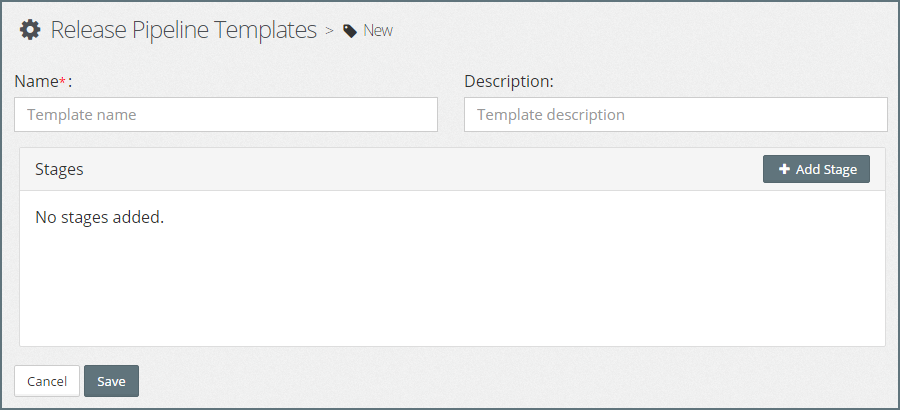Click the red required asterisk next to Name
Viewport: 900px width, 410px height.
pos(63,80)
